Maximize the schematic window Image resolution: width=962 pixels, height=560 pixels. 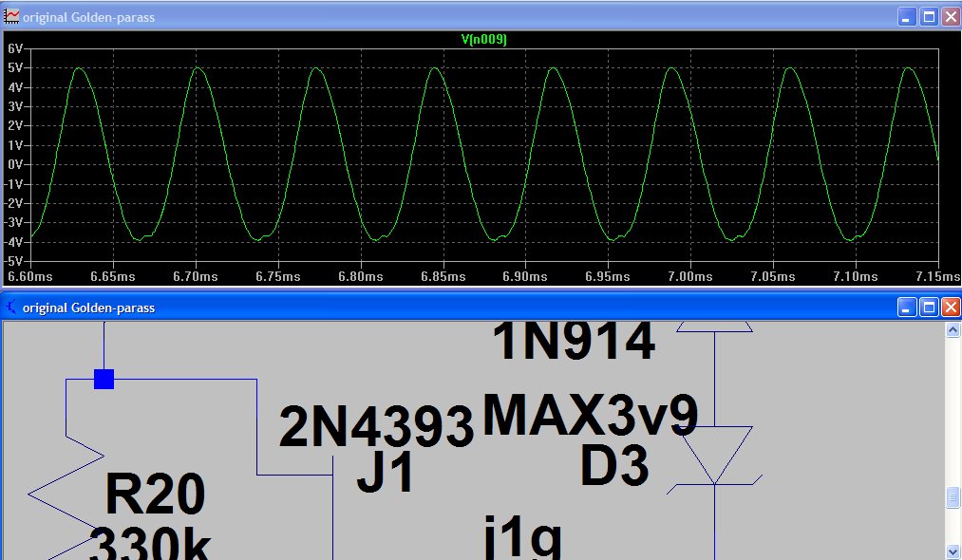point(929,308)
